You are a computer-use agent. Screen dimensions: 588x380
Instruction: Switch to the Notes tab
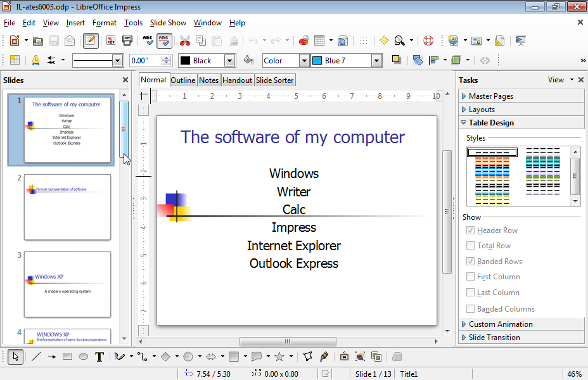209,80
